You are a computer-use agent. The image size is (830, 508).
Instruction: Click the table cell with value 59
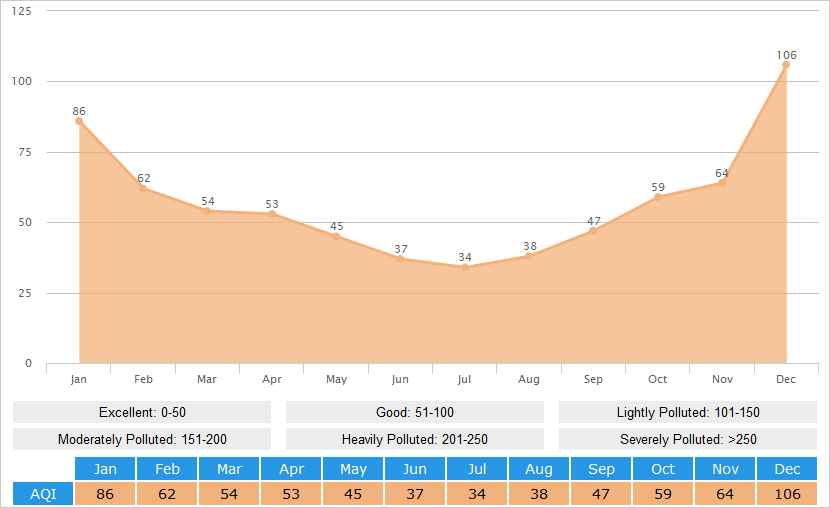(x=663, y=494)
